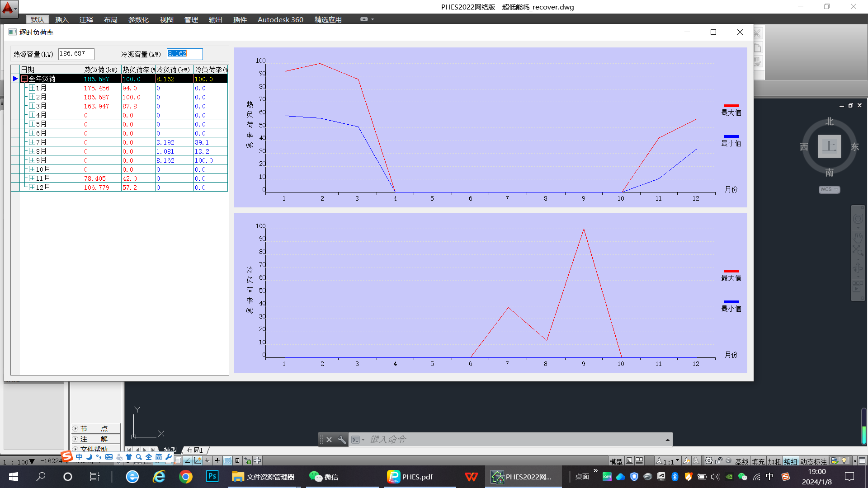
Task: Switch to the 布局1 layout tab
Action: [195, 450]
